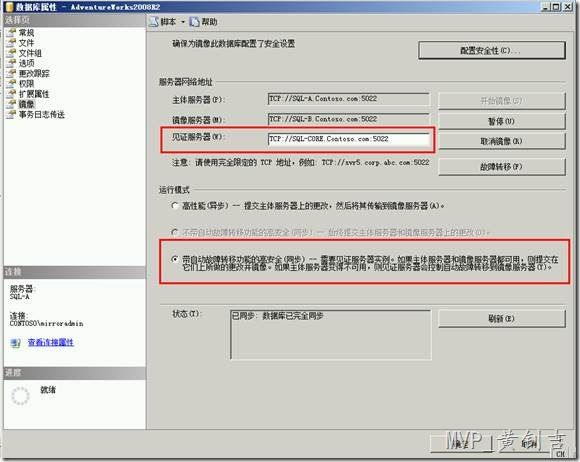Click the 取消镜像 button
The image size is (580, 462).
[x=502, y=141]
